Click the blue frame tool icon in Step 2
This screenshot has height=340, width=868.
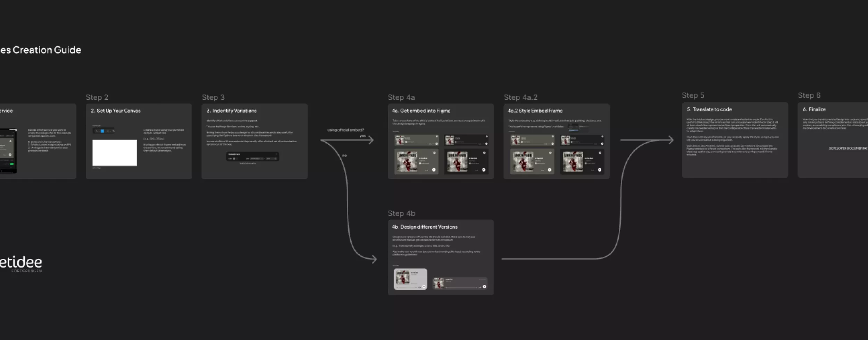[x=102, y=131]
